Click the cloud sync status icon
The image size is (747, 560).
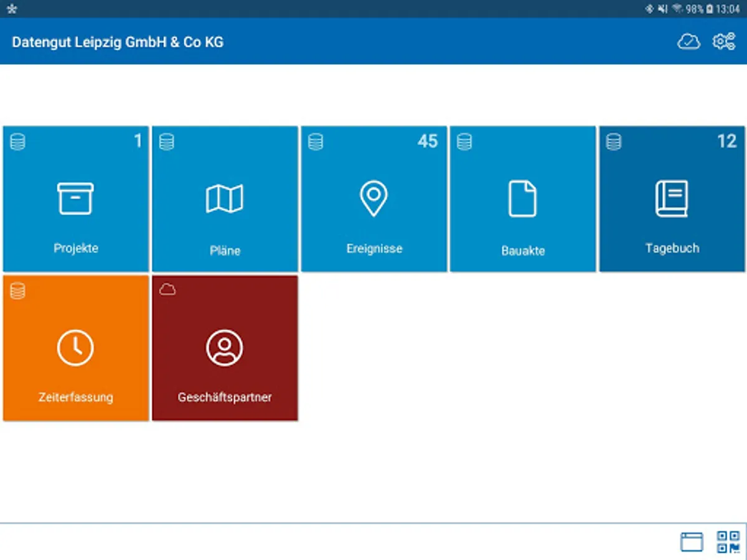(688, 42)
